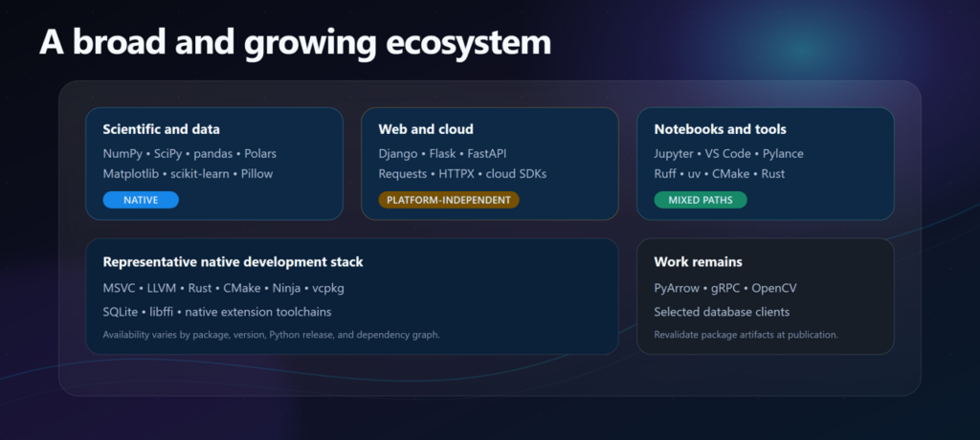Click 'Jupyter • VS Code • Pylance' line
The height and width of the screenshot is (440, 980).
point(728,154)
